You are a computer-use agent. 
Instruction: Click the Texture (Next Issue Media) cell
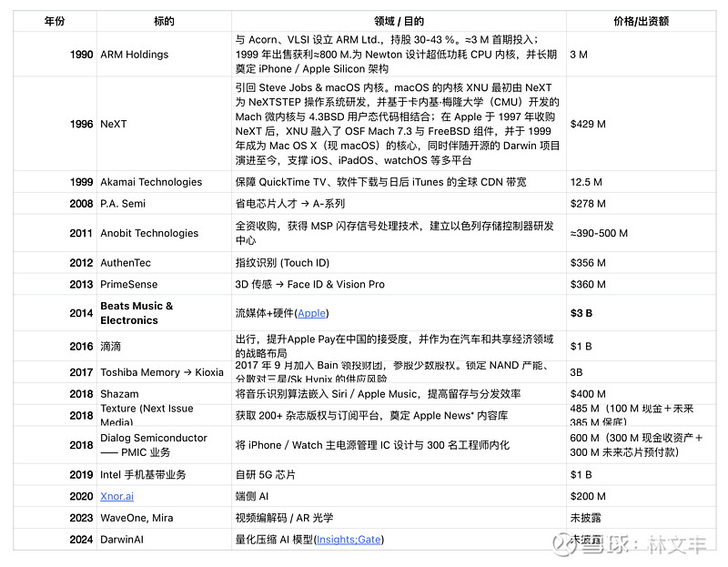(164, 415)
